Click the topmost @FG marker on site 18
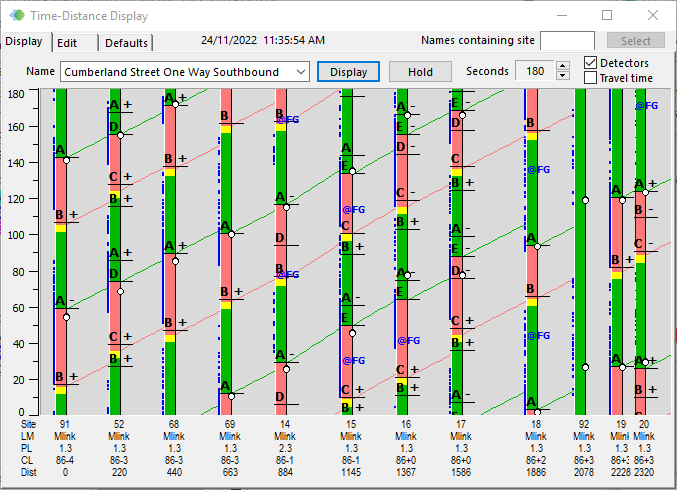 tap(538, 170)
